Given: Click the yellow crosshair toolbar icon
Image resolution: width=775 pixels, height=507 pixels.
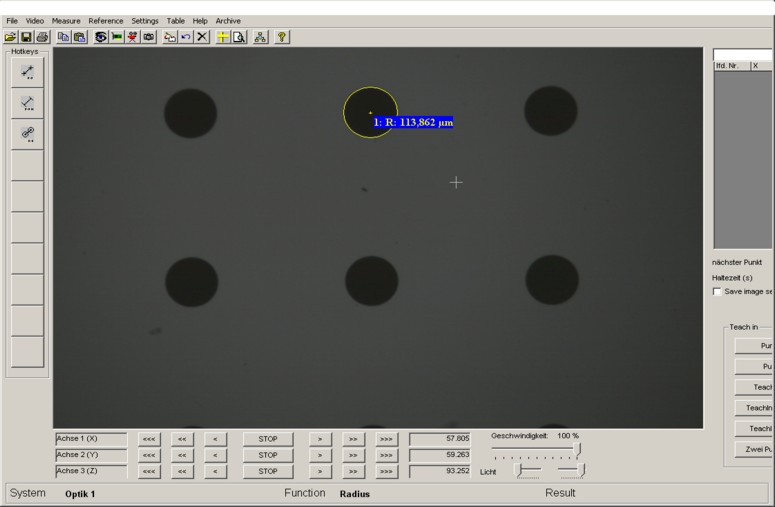Looking at the screenshot, I should pyautogui.click(x=223, y=37).
